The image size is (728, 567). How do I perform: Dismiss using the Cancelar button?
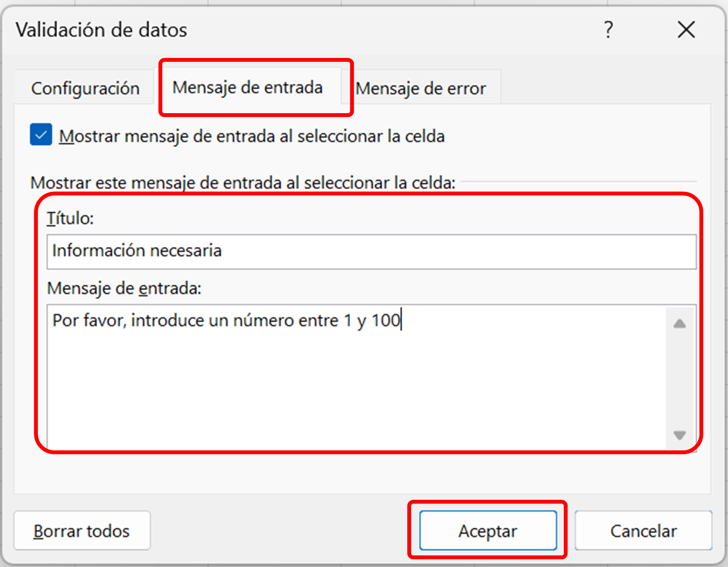pyautogui.click(x=643, y=531)
